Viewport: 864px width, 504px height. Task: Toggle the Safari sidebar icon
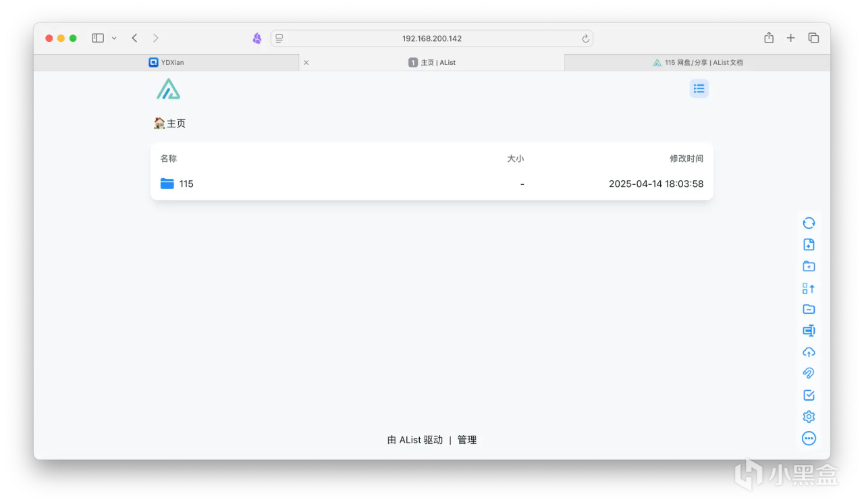(98, 38)
